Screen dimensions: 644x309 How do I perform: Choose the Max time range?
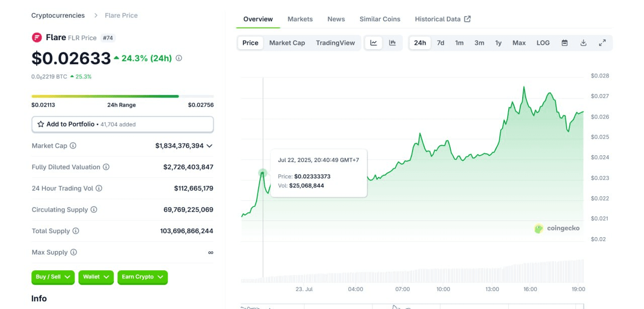(x=519, y=43)
